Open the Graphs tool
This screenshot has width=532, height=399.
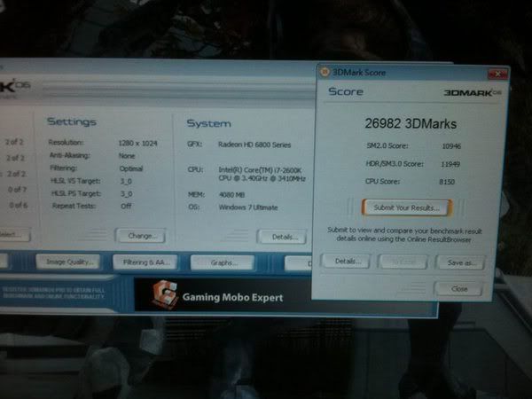pos(223,262)
